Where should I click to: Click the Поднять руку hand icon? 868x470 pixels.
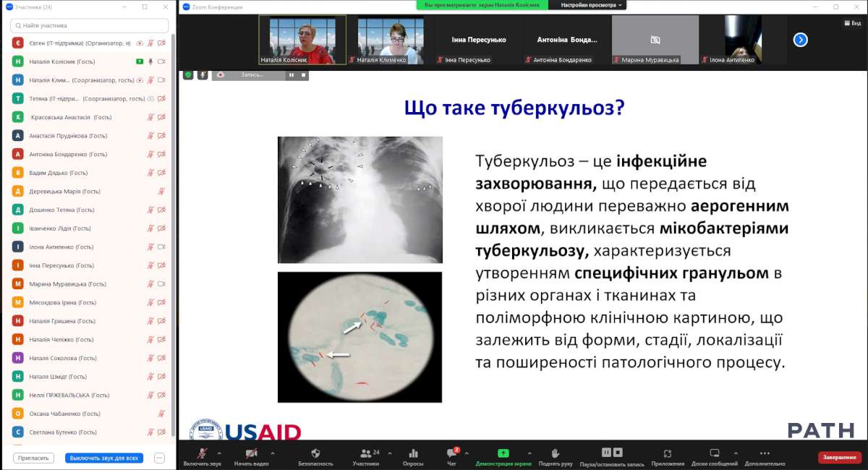[556, 453]
